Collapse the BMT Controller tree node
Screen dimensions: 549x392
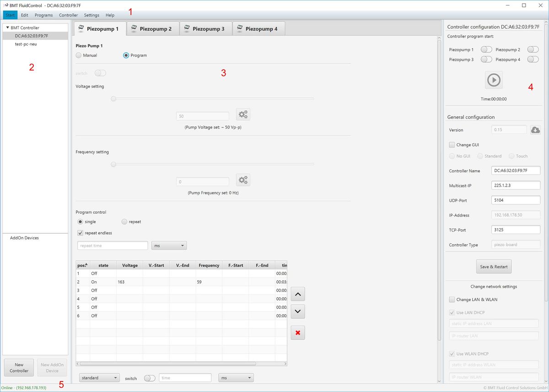8,28
